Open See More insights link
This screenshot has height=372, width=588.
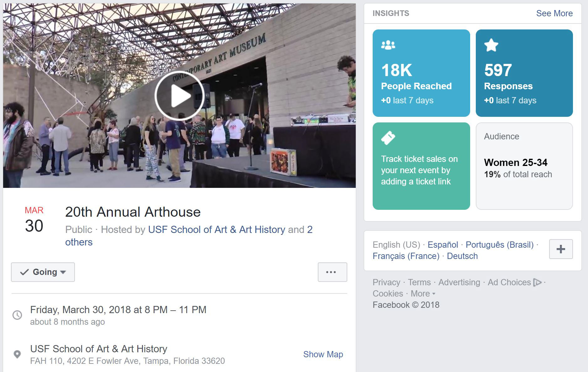[x=554, y=13]
